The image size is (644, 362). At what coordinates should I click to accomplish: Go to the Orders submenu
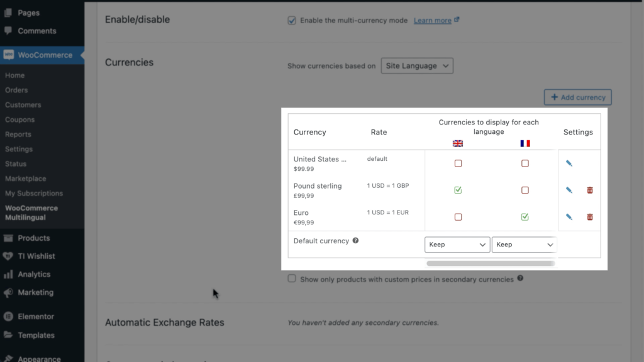coord(16,90)
